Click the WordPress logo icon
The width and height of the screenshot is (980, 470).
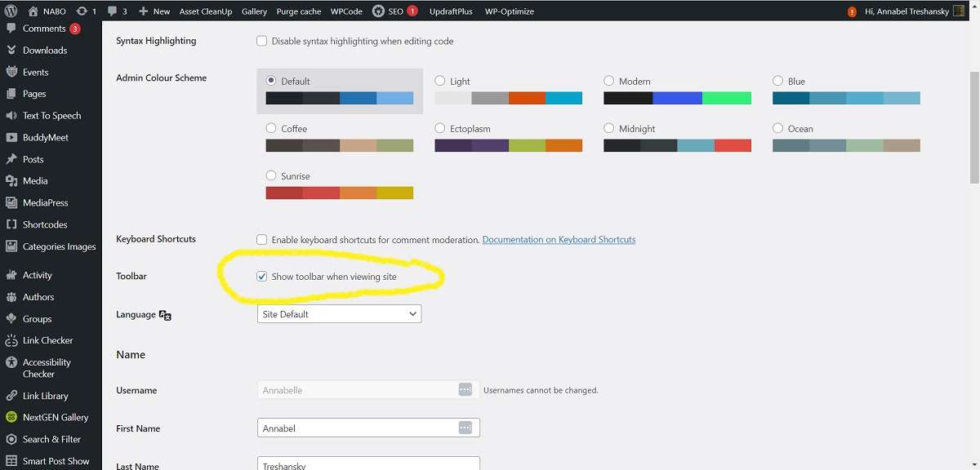click(11, 11)
